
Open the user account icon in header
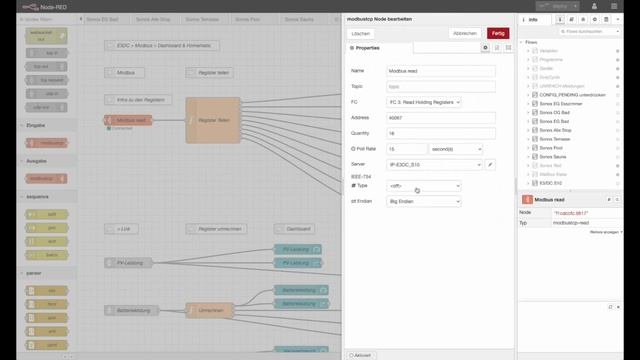[594, 6]
